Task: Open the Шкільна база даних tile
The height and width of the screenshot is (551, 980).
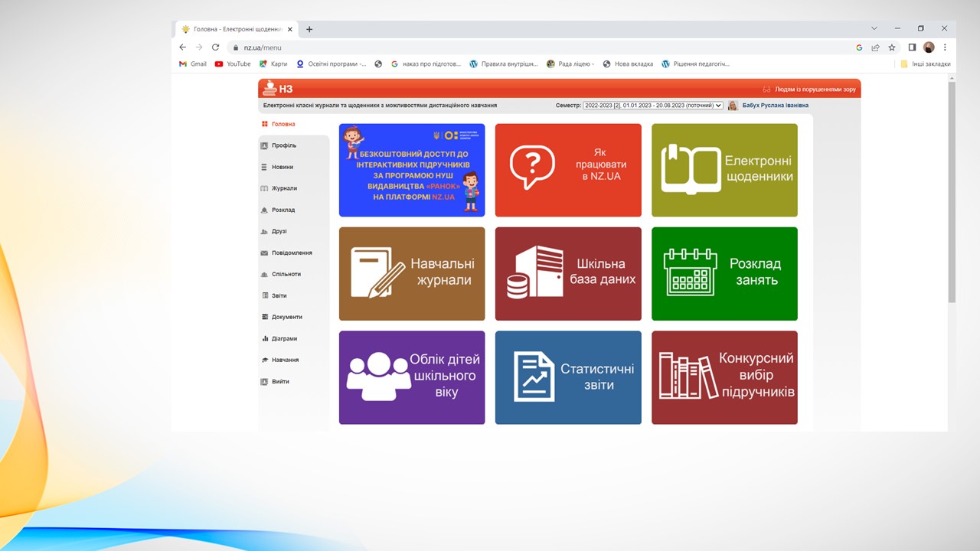Action: (x=568, y=273)
